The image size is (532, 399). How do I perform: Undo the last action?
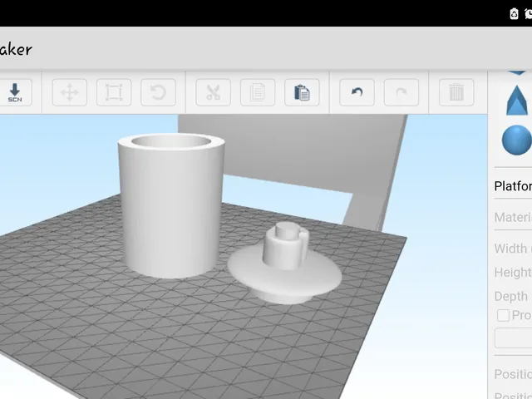coord(357,92)
